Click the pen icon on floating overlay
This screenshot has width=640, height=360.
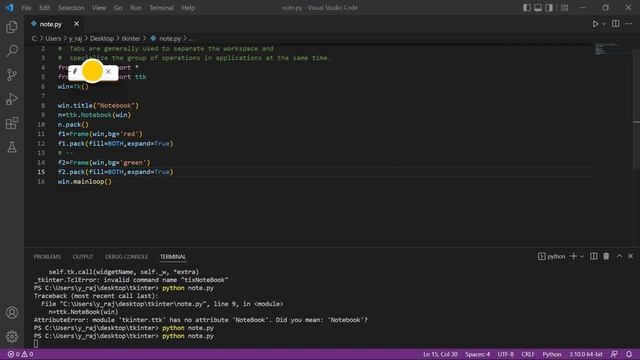tap(75, 71)
